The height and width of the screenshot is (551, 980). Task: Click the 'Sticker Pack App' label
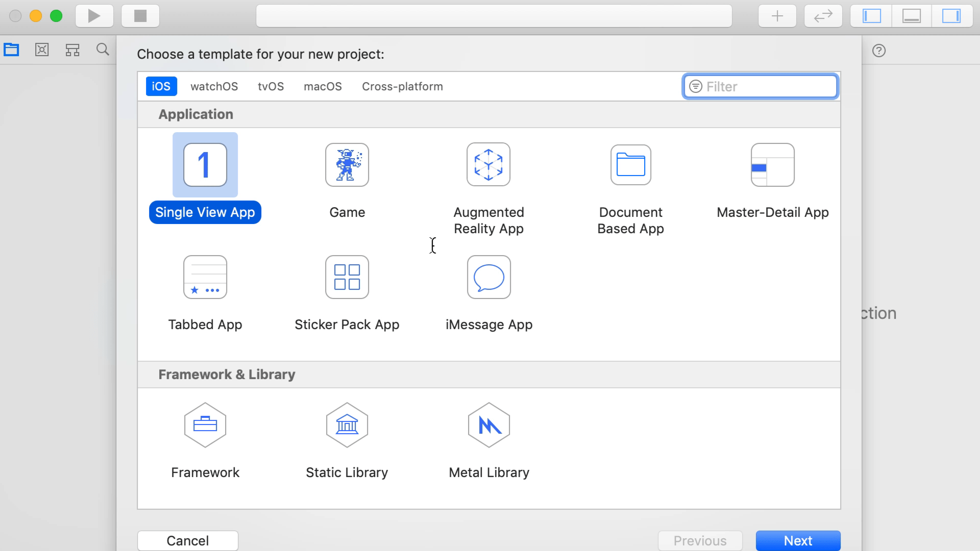347,324
